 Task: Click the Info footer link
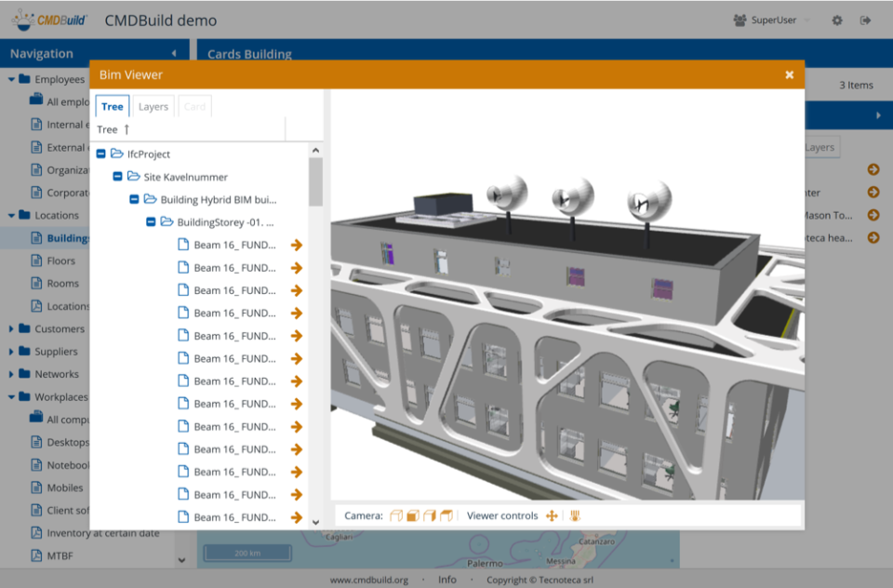[x=447, y=580]
